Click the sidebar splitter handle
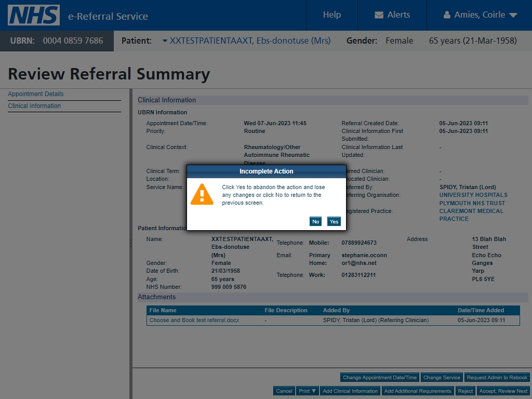 click(131, 243)
